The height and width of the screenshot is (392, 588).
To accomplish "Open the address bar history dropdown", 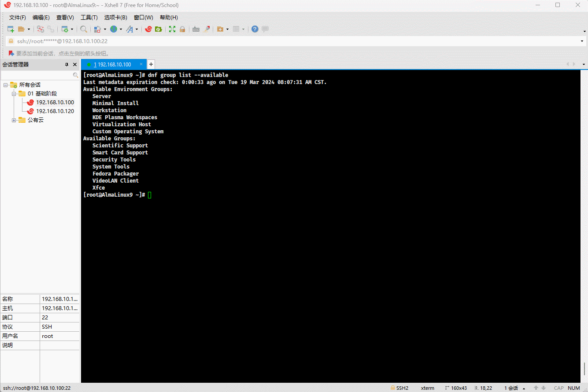I will tap(582, 41).
